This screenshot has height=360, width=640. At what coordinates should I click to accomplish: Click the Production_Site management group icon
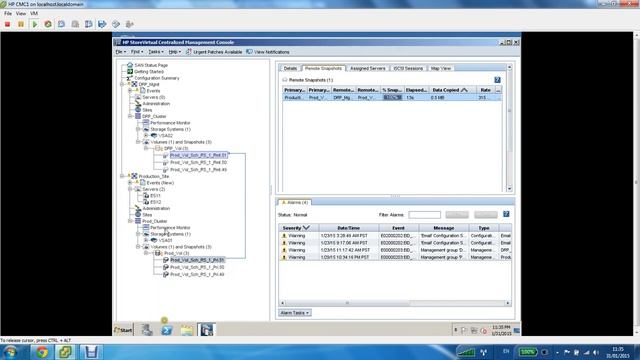point(134,176)
